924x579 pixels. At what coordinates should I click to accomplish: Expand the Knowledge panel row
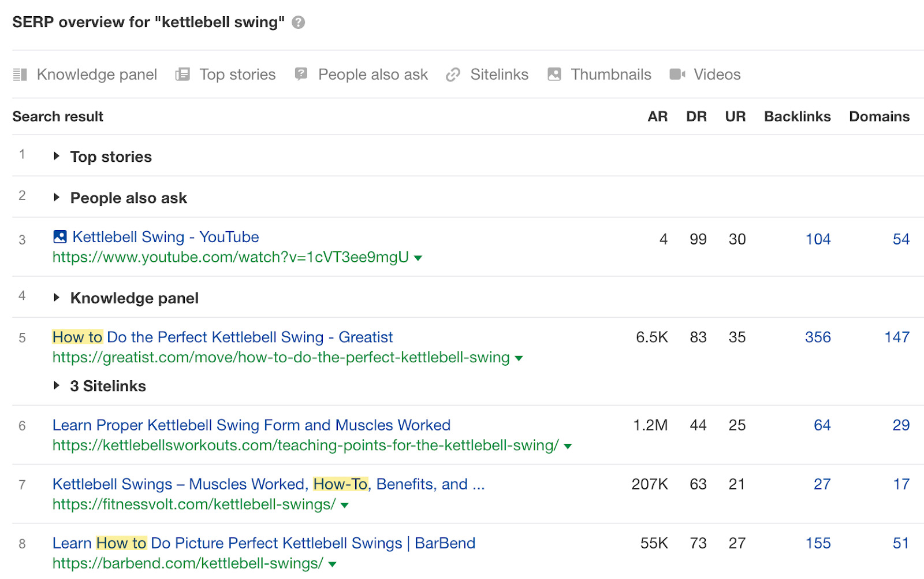click(x=57, y=298)
